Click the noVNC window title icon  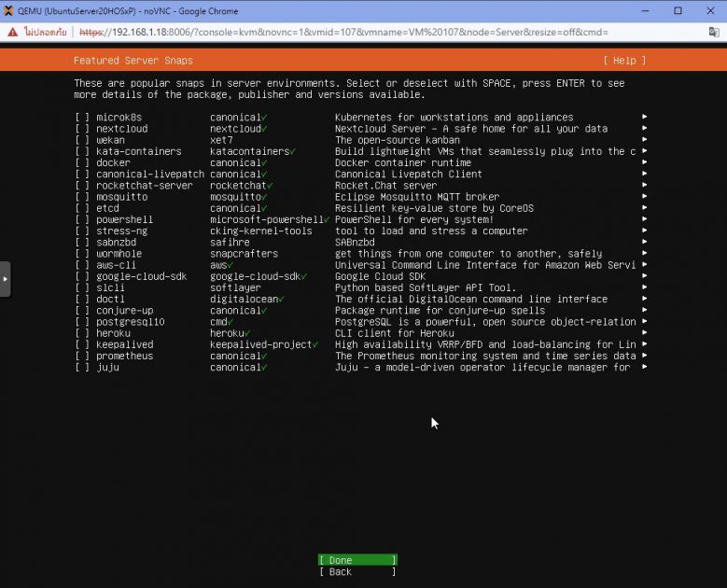[7, 10]
